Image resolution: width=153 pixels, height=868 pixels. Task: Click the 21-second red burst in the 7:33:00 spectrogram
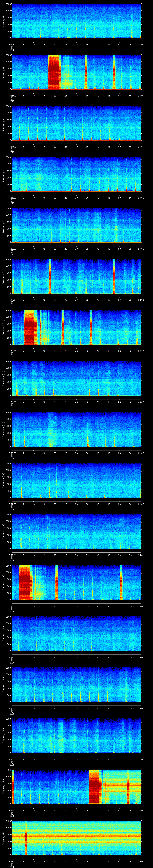click(x=56, y=583)
